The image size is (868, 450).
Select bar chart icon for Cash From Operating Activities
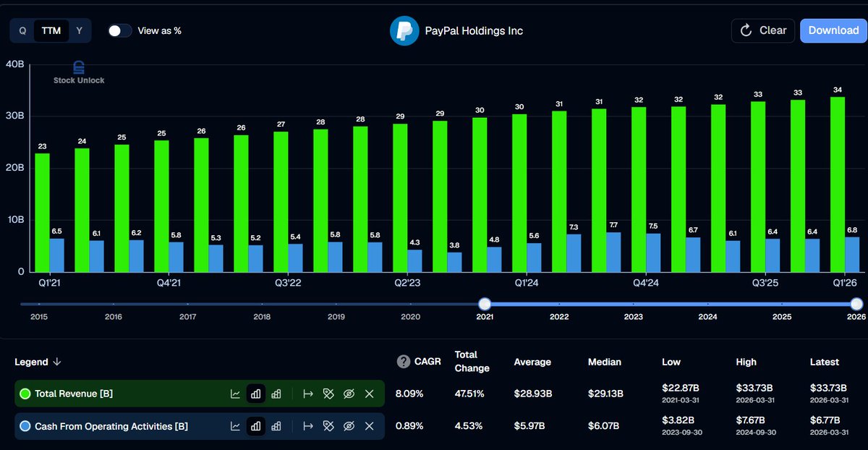255,426
